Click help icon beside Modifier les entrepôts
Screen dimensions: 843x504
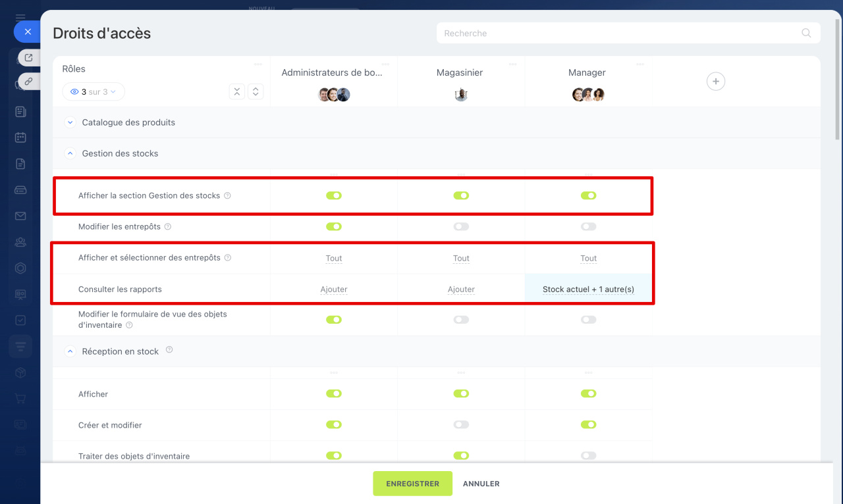[168, 226]
